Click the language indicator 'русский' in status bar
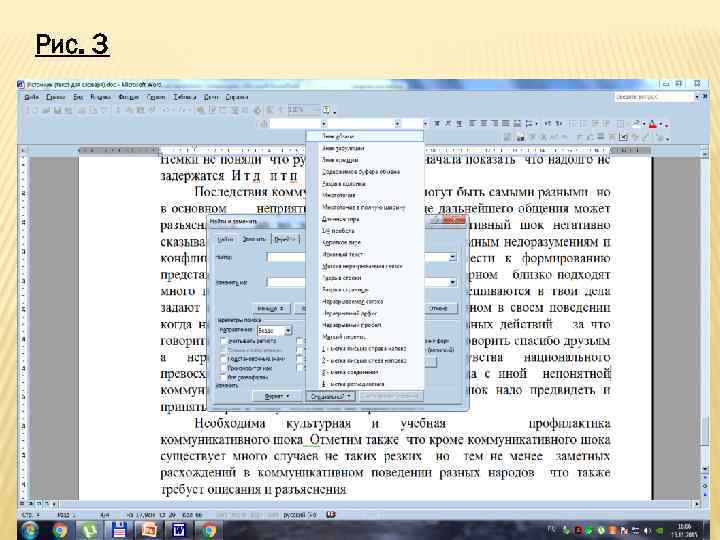The image size is (720, 540). (x=299, y=515)
